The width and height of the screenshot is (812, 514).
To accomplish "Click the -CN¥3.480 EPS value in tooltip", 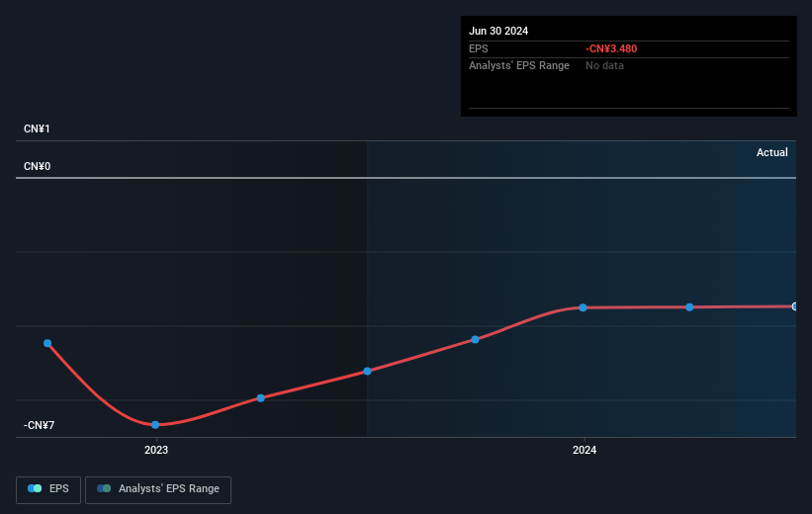I will pos(611,48).
